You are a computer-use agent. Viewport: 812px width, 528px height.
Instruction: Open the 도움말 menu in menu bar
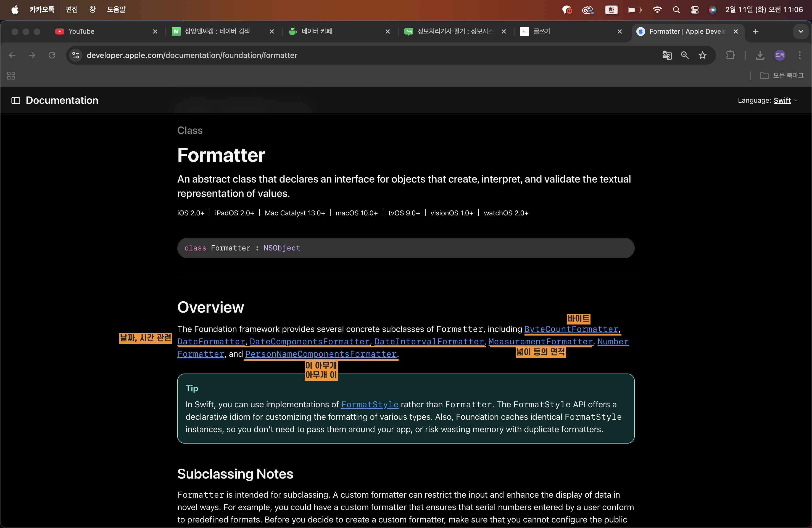[116, 10]
